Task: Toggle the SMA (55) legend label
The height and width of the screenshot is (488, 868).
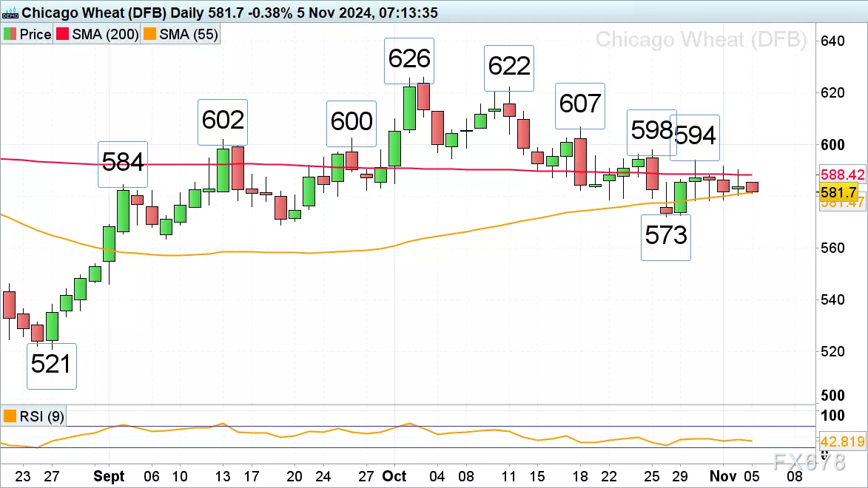Action: click(x=188, y=34)
